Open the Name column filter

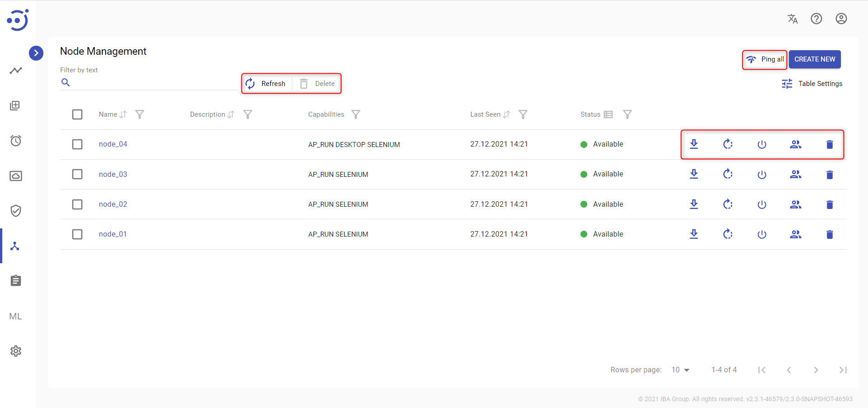coord(140,114)
